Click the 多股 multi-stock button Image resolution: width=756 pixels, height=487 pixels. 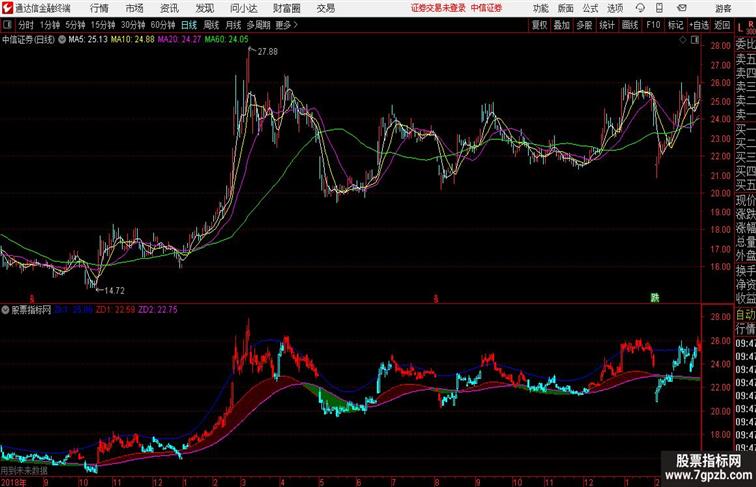(x=584, y=25)
